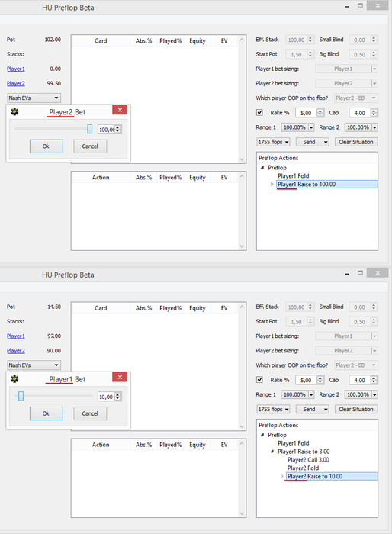The width and height of the screenshot is (392, 534).
Task: Select Player2 Fold tree item
Action: [x=303, y=468]
